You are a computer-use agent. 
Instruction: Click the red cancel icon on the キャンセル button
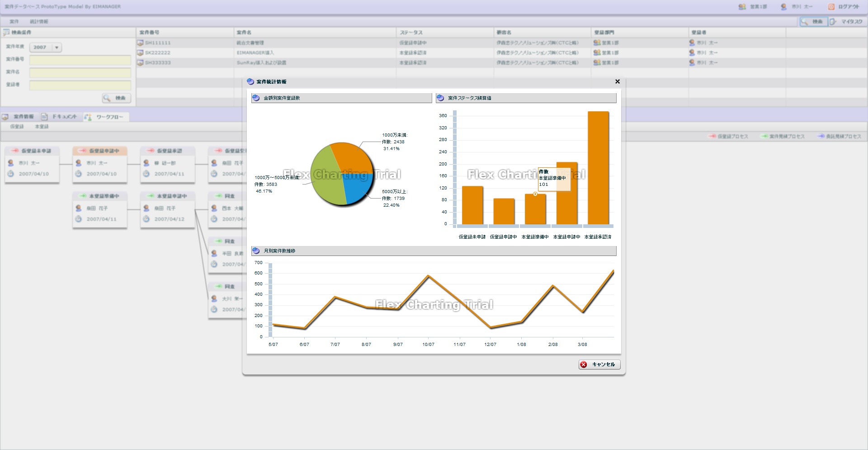click(584, 365)
